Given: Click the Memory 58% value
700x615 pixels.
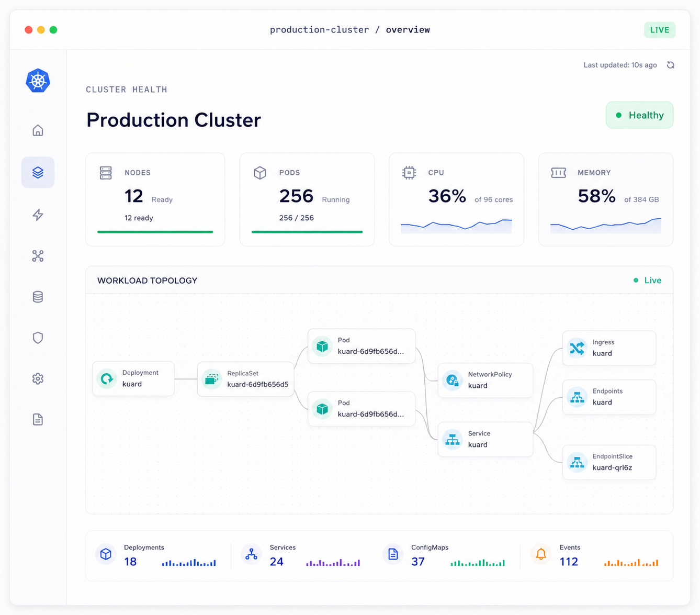Looking at the screenshot, I should [x=596, y=196].
